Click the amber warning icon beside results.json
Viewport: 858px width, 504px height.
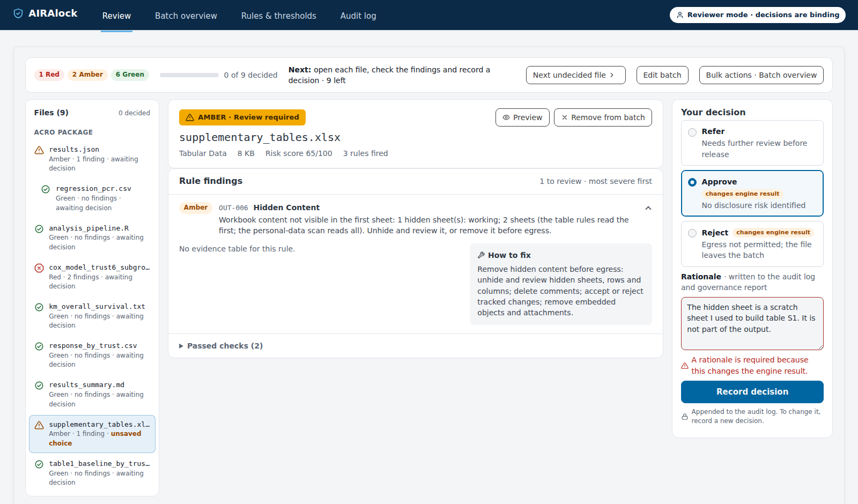tap(39, 150)
